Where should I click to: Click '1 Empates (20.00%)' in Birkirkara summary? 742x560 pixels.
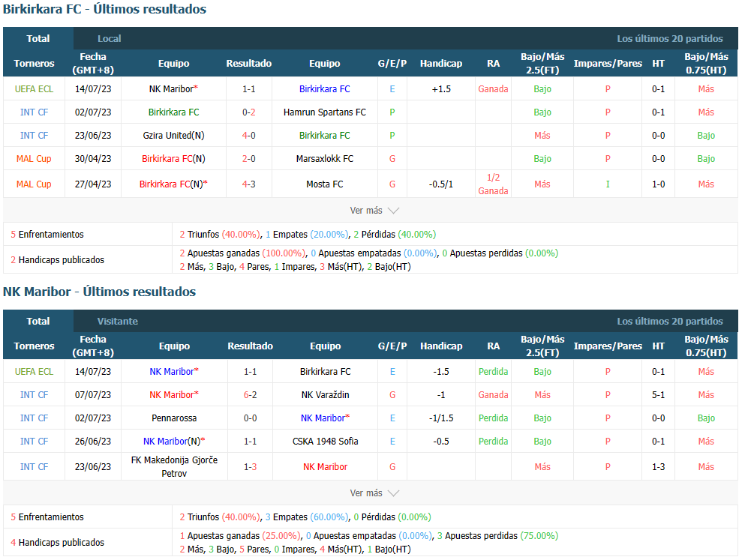[x=307, y=234]
